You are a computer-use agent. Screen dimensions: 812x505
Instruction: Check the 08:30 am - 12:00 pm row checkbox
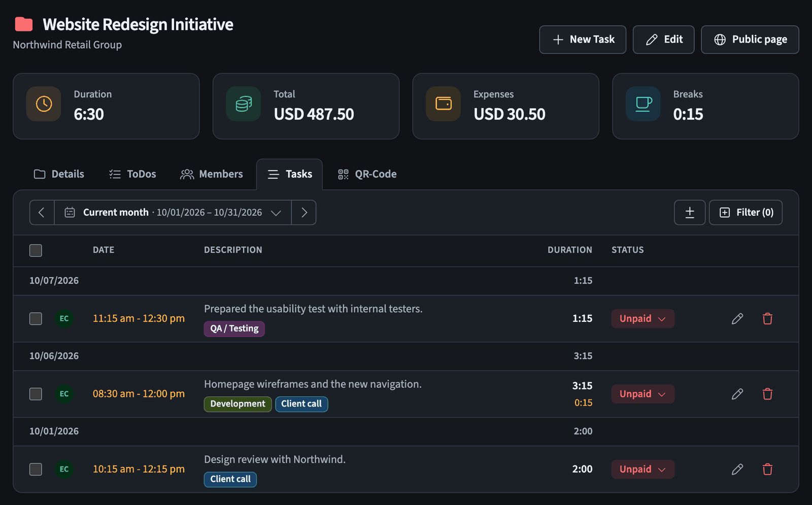coord(36,394)
